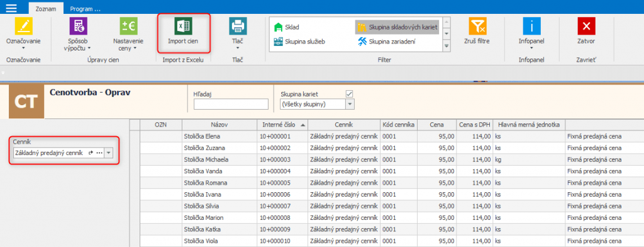644x247 pixels.
Task: Expand the Označovanie dropdown arrow
Action: click(23, 49)
